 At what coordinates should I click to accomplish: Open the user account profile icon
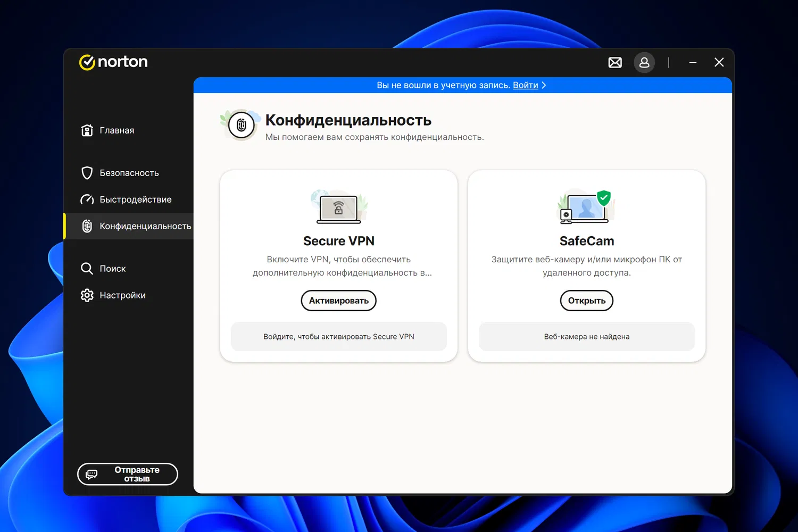tap(644, 63)
